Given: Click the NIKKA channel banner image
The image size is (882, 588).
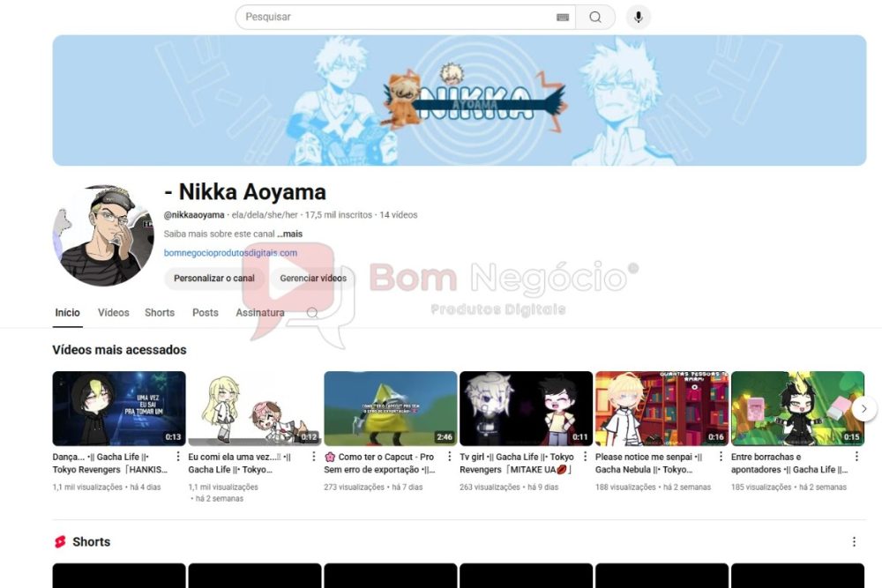Looking at the screenshot, I should tap(460, 100).
